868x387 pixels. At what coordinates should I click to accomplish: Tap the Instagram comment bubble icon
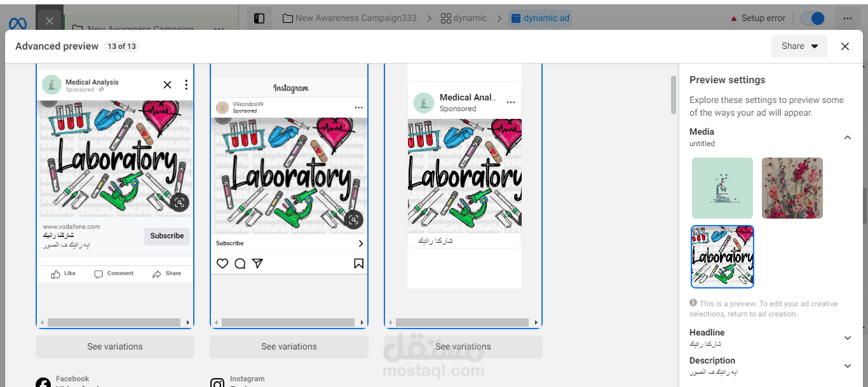coord(240,263)
